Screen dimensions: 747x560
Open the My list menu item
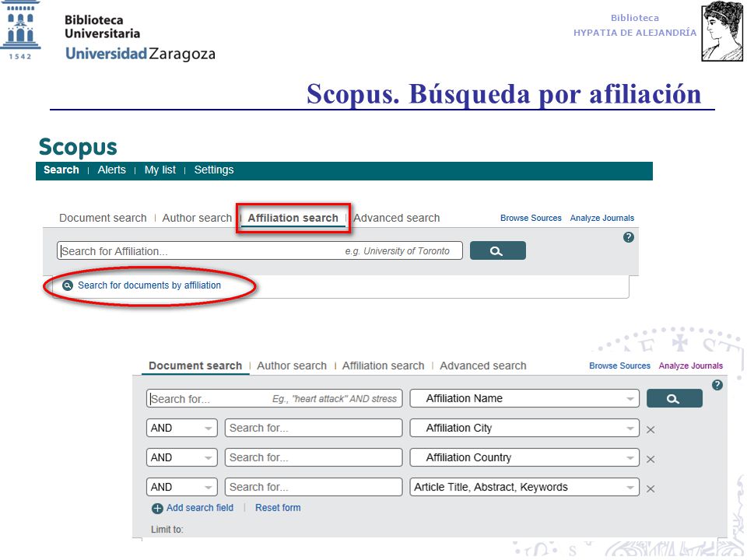(160, 170)
